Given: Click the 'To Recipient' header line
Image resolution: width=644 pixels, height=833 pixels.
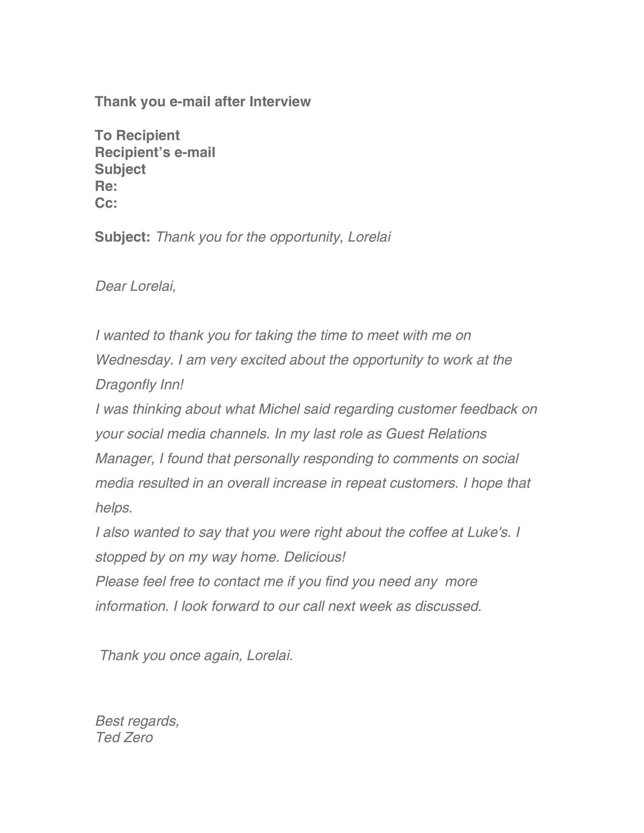Looking at the screenshot, I should click(137, 135).
